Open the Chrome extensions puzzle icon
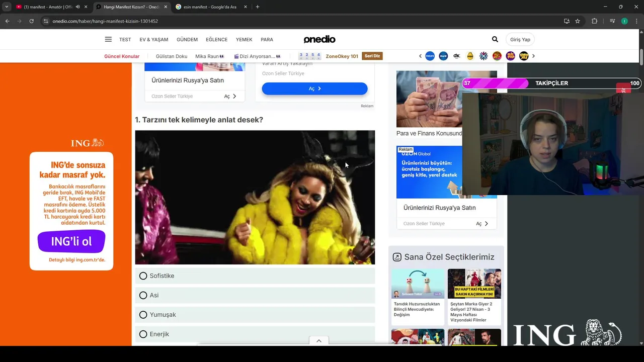The height and width of the screenshot is (362, 644). 594,21
